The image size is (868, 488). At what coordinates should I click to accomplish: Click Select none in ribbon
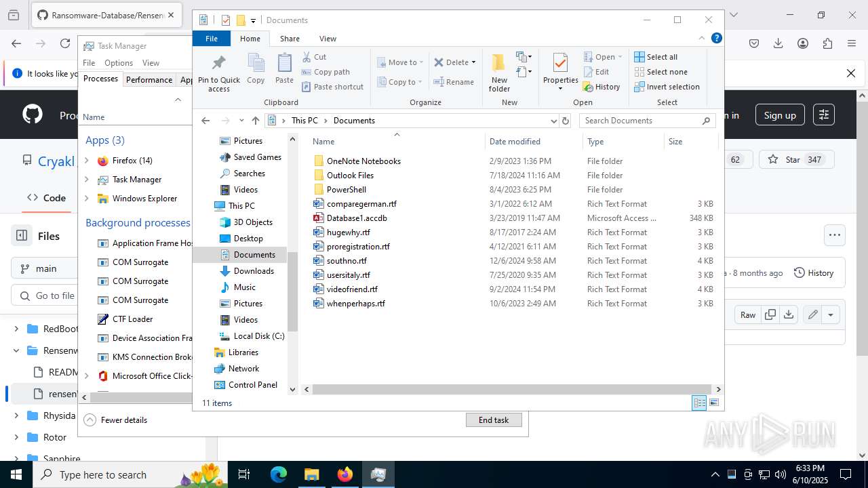coord(660,72)
